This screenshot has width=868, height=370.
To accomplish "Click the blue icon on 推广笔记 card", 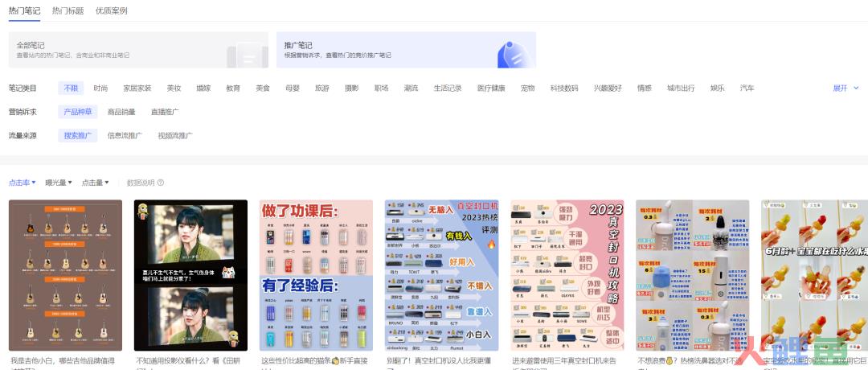I will point(512,53).
